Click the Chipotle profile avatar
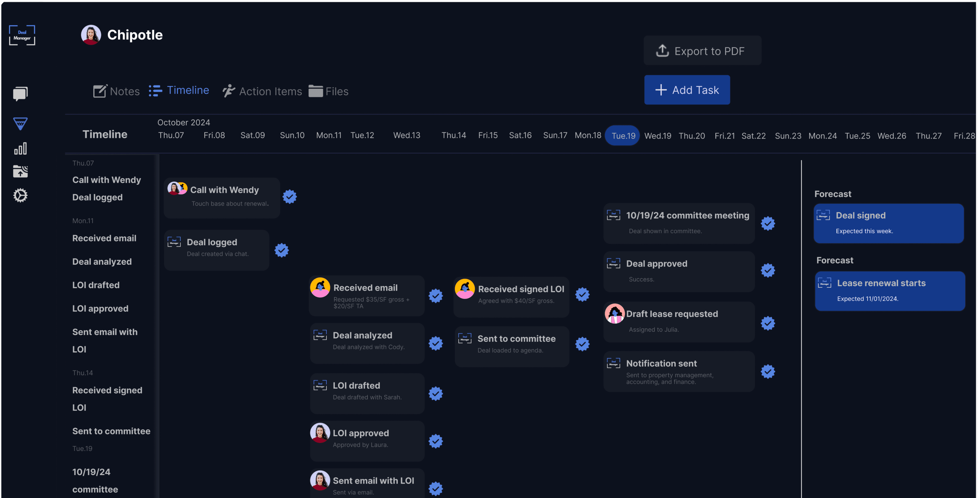 (91, 35)
